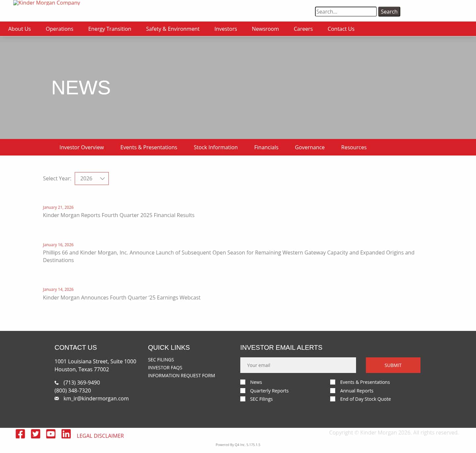476x453 pixels.
Task: Open the Governance section tab
Action: pyautogui.click(x=309, y=147)
